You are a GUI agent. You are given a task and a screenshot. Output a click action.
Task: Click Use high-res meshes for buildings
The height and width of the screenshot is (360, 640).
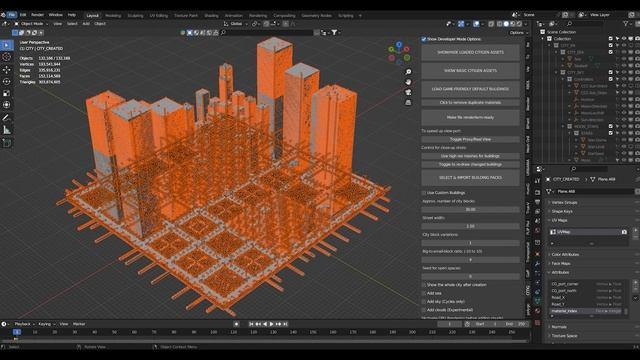(x=470, y=156)
